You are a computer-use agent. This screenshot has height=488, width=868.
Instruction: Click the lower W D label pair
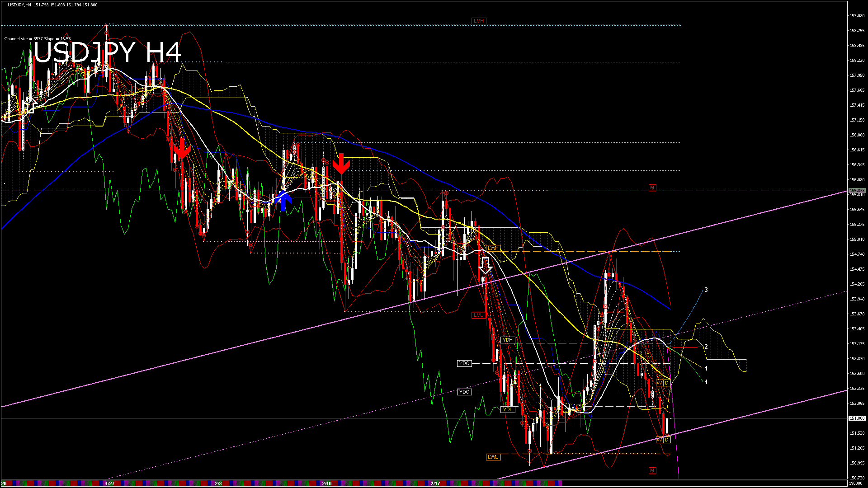coord(663,440)
